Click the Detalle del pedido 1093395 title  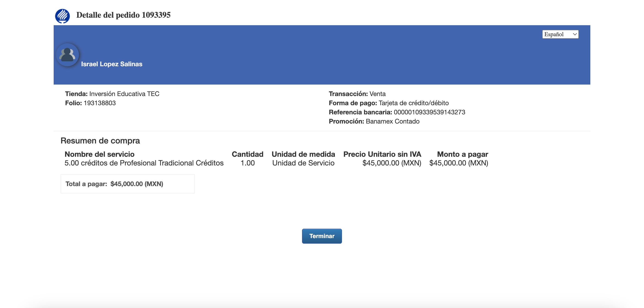(123, 15)
